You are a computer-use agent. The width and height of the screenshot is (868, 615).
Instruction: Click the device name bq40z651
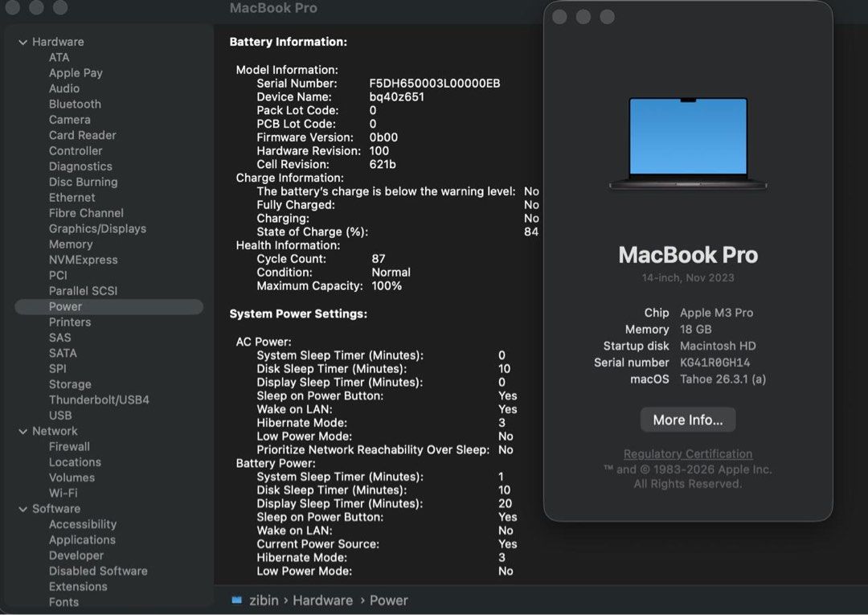(x=396, y=96)
